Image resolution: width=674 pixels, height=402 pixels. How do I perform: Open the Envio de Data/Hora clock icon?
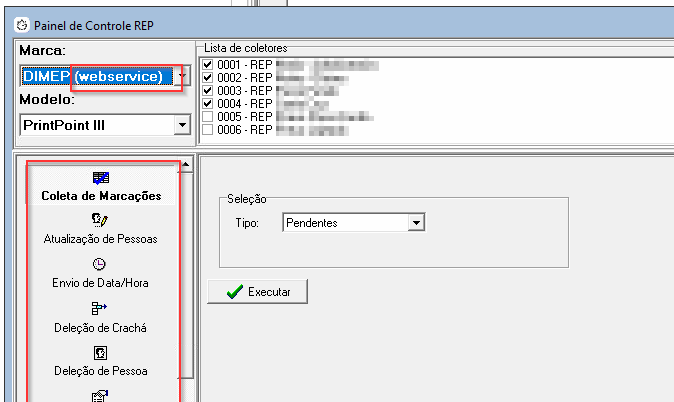click(x=100, y=264)
